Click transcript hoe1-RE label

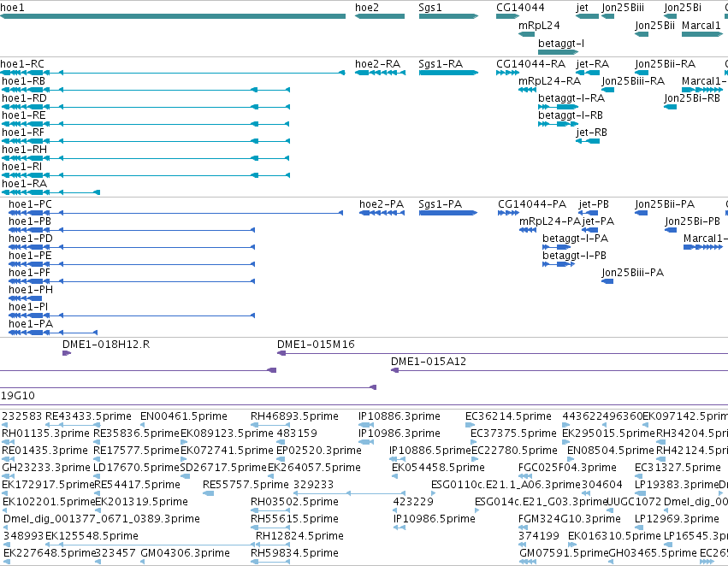24,115
